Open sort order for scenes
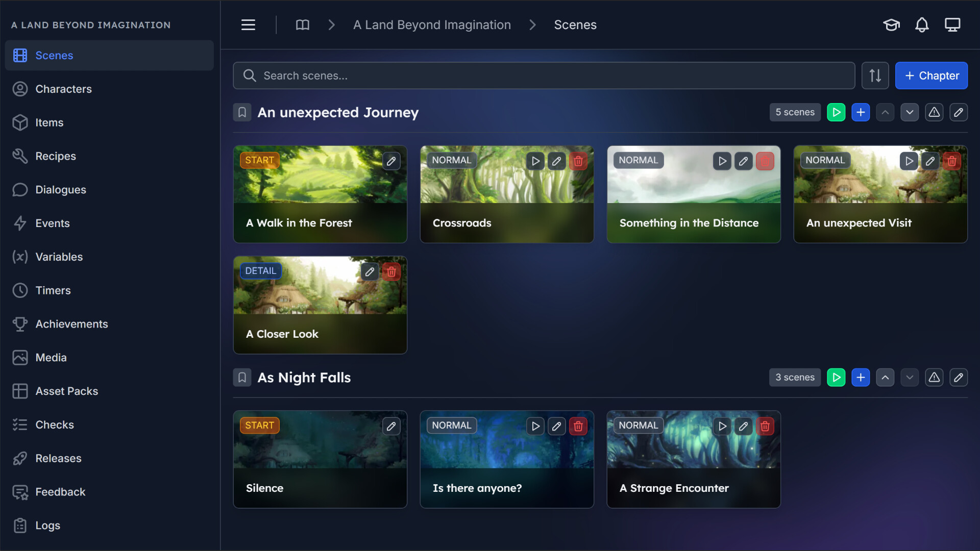The width and height of the screenshot is (980, 551). coord(875,76)
